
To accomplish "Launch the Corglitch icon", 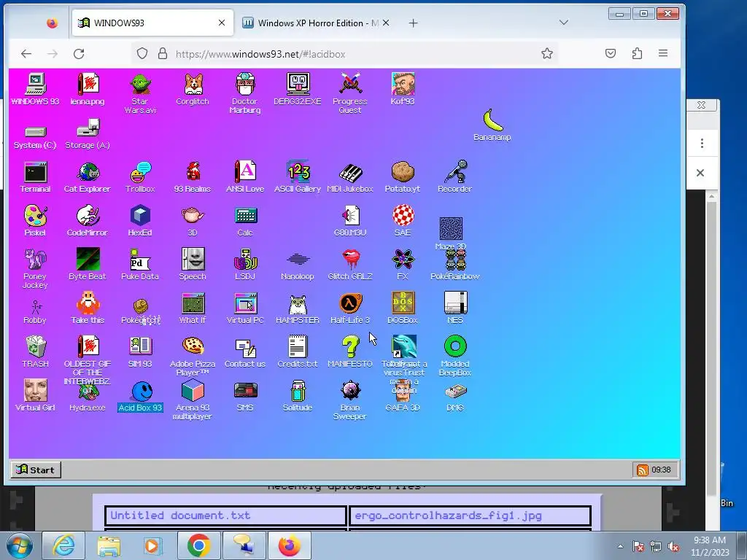I will click(x=193, y=85).
